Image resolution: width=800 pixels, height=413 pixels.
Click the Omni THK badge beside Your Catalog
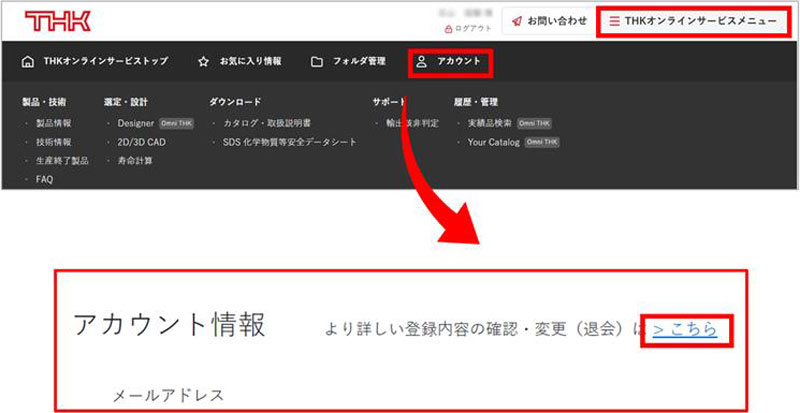(x=542, y=142)
